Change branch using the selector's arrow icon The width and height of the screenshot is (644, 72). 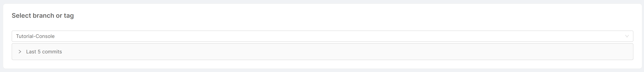click(627, 36)
